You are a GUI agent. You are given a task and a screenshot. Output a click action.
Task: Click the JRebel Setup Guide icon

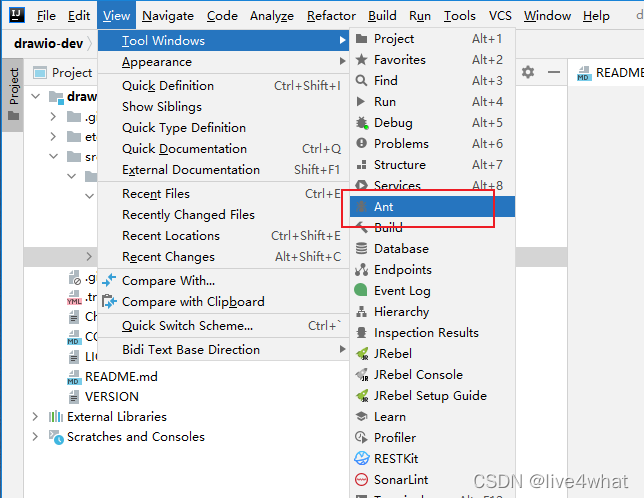(x=362, y=396)
